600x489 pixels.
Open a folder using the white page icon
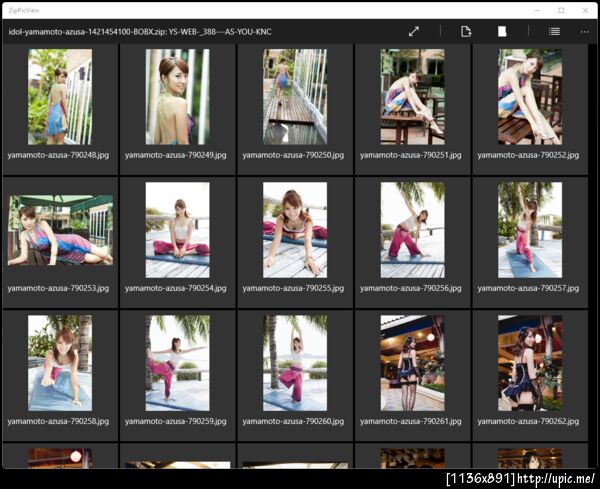point(502,31)
